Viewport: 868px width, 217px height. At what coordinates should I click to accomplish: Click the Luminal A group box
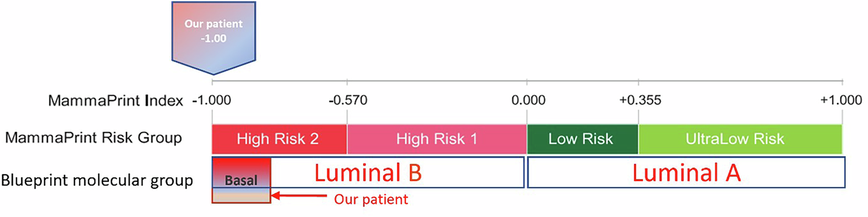(686, 173)
